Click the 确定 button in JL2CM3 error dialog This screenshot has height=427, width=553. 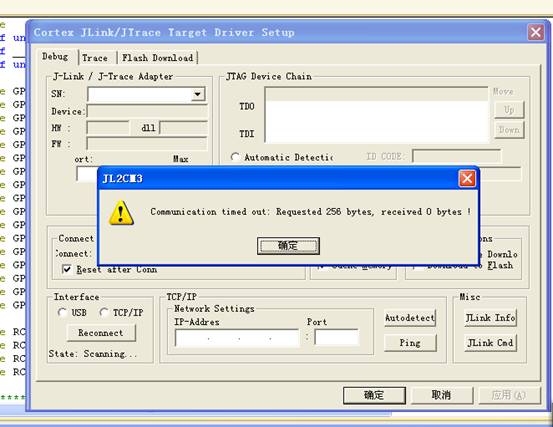click(288, 246)
